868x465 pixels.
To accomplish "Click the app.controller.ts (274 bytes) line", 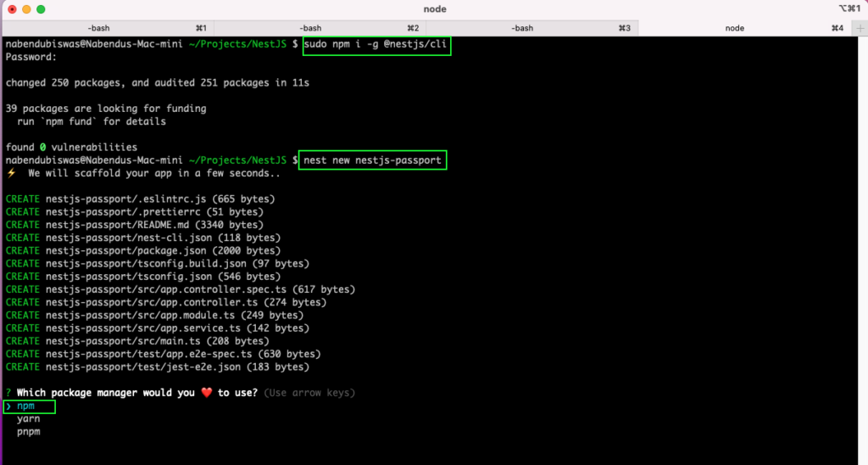I will (x=166, y=303).
